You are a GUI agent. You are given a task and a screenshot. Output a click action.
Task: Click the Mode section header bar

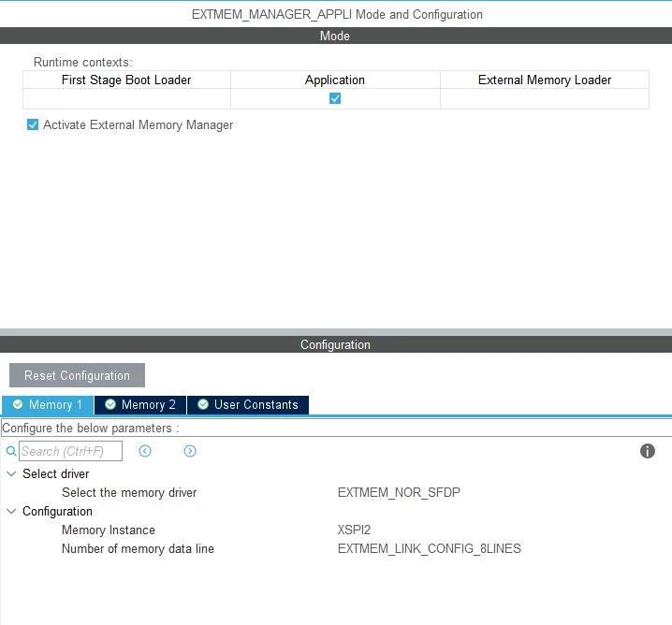[x=336, y=36]
